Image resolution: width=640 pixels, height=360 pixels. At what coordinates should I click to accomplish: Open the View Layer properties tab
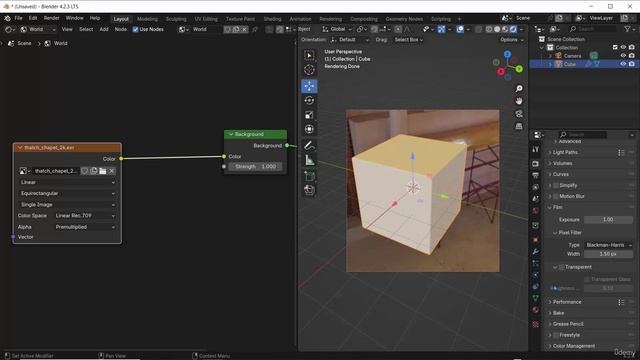pos(536,187)
